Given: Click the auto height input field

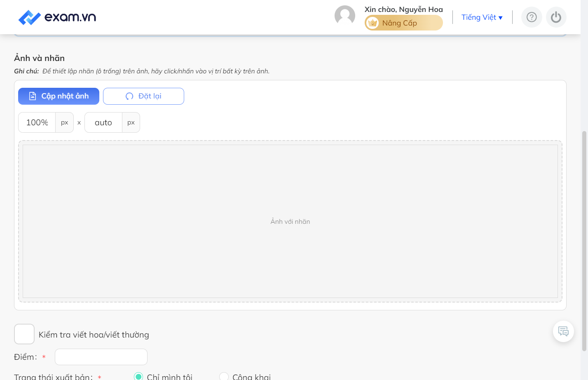Looking at the screenshot, I should tap(103, 122).
